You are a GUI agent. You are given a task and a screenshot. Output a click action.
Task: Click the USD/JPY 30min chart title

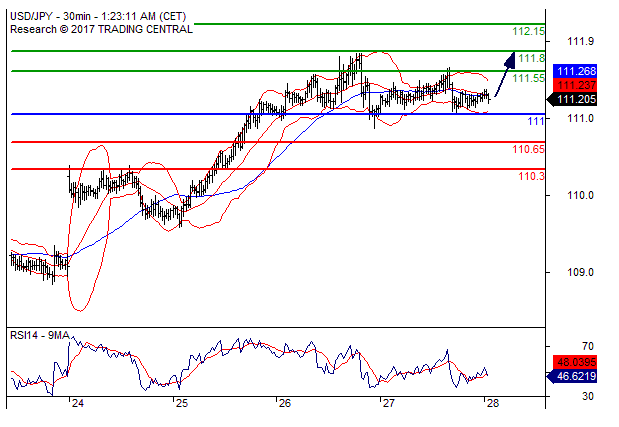98,17
